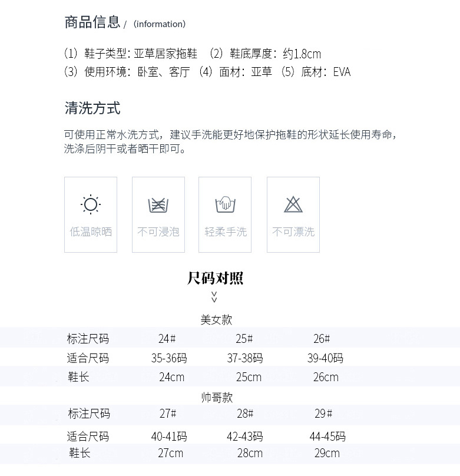Click the 帅哥款 section title
460x476 pixels.
(x=217, y=398)
